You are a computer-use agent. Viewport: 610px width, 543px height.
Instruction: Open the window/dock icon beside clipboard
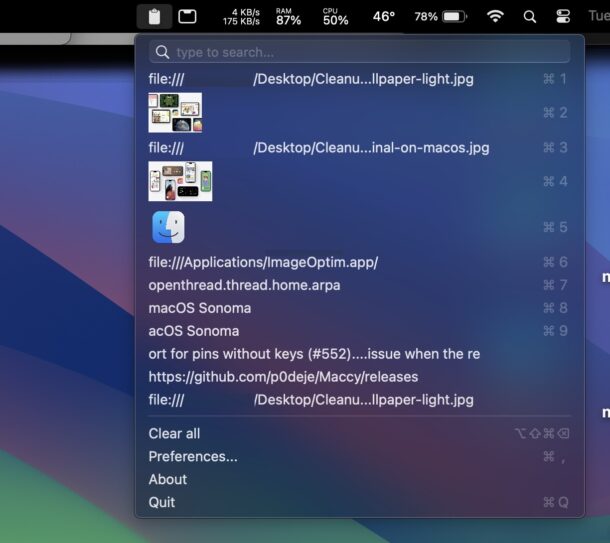click(187, 16)
